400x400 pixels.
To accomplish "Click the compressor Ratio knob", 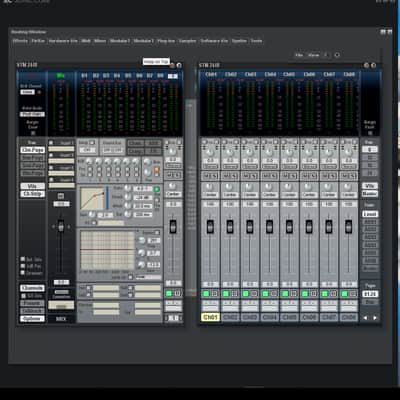I will click(x=128, y=189).
